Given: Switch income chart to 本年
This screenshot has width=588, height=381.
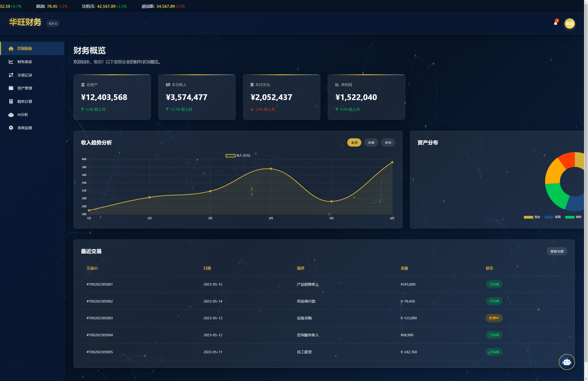Looking at the screenshot, I should click(x=388, y=143).
